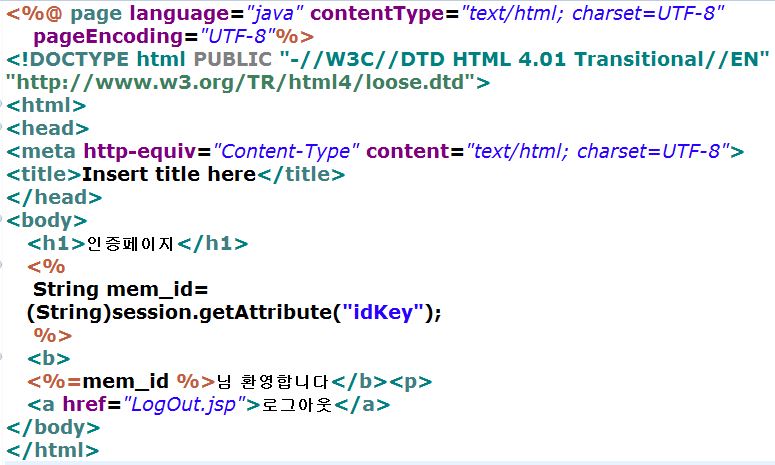Click the closing </h1> tag
The image size is (775, 465).
point(213,244)
